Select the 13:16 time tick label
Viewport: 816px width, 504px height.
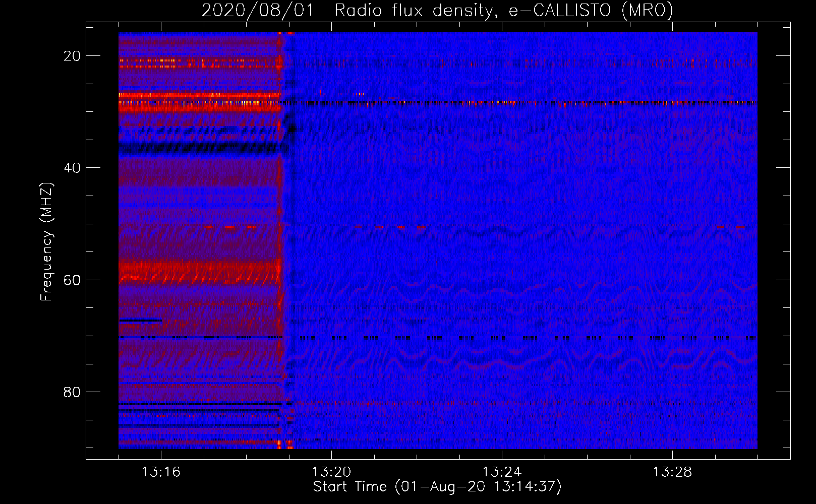point(161,472)
